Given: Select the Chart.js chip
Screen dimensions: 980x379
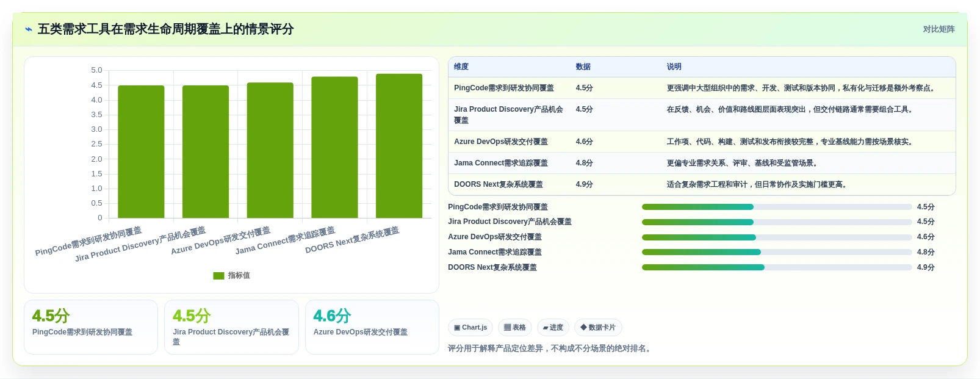Looking at the screenshot, I should tap(470, 328).
